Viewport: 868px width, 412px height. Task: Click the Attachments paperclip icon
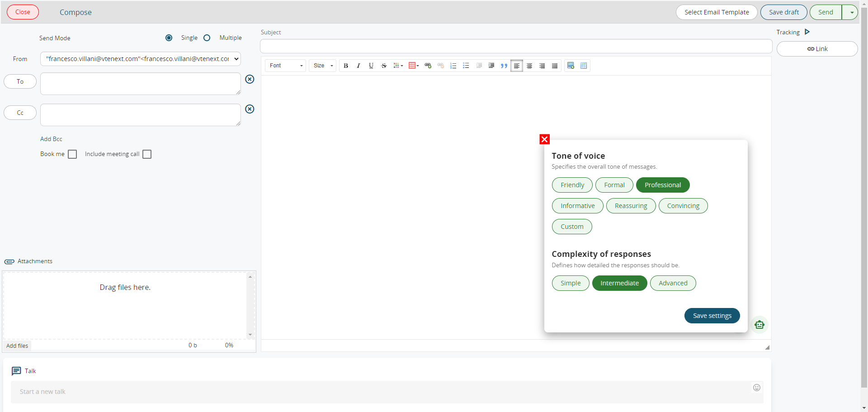click(x=9, y=261)
